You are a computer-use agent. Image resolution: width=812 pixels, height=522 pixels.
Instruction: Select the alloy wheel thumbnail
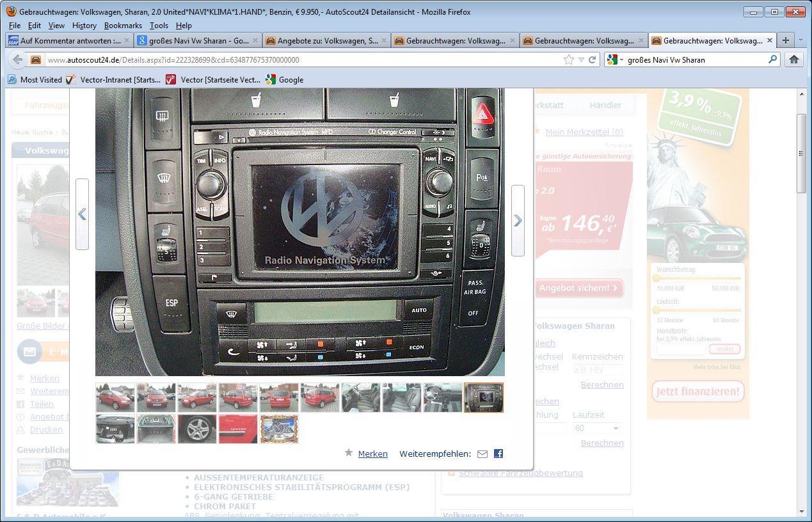click(197, 429)
